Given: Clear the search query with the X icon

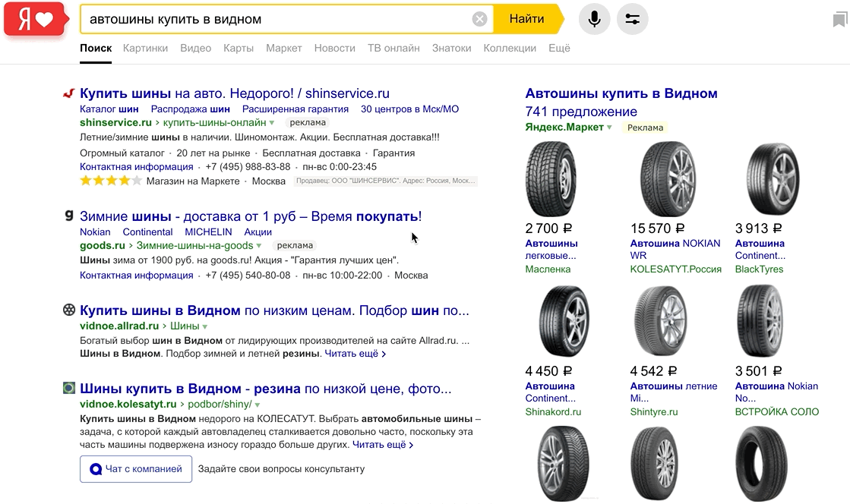Looking at the screenshot, I should click(x=479, y=20).
